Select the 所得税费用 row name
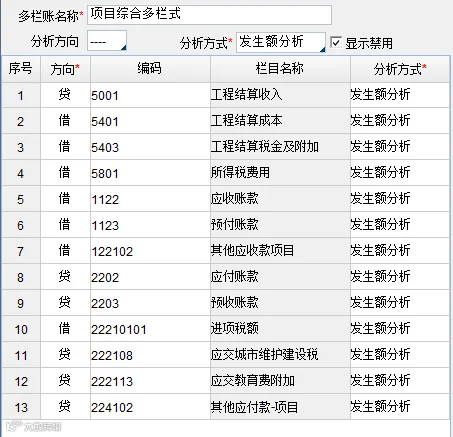This screenshot has width=453, height=437. tap(280, 173)
